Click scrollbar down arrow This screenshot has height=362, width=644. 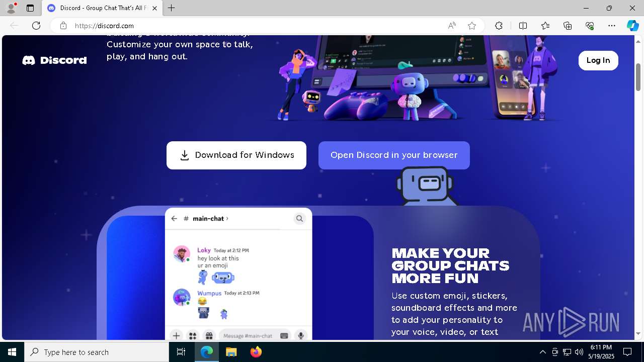coord(638,334)
